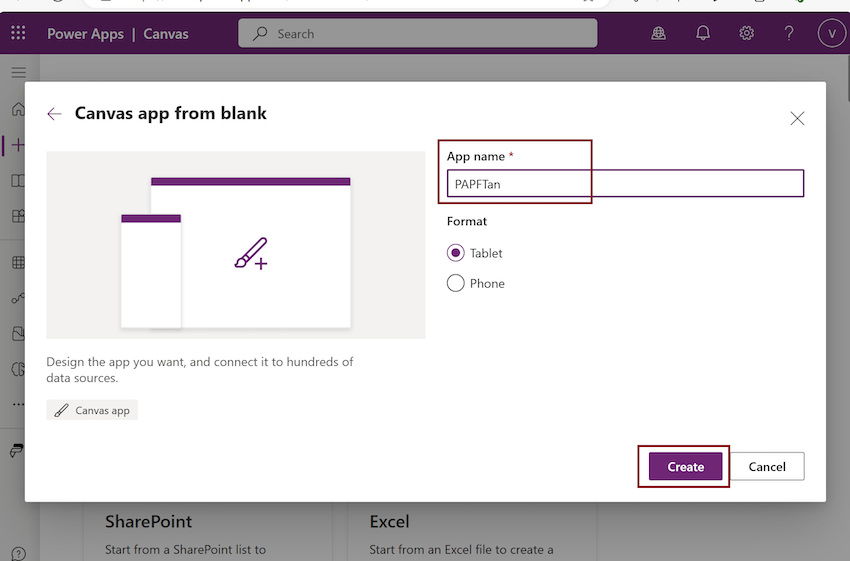Open the settings gear icon
Image resolution: width=850 pixels, height=561 pixels.
point(746,34)
